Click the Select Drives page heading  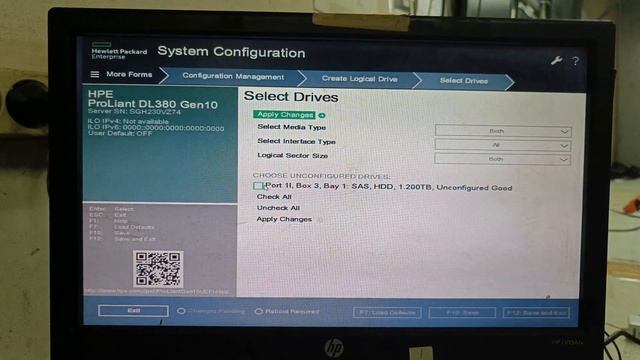pyautogui.click(x=291, y=97)
